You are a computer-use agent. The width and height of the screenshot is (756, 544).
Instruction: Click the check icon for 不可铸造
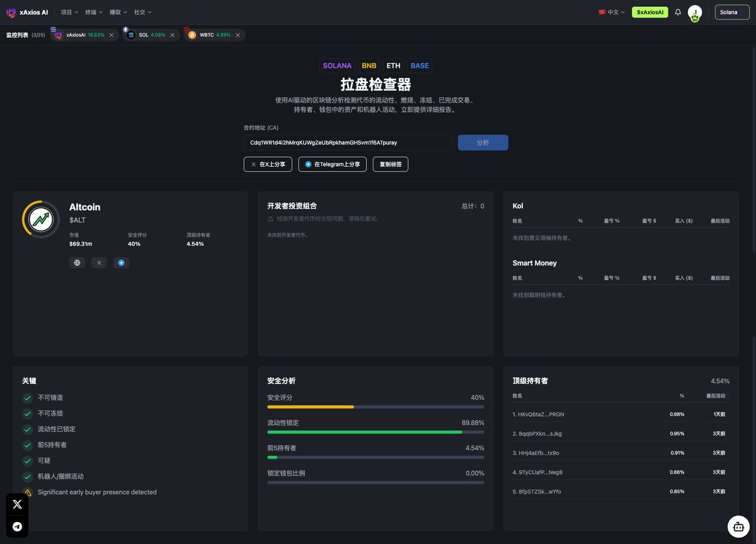tap(28, 398)
